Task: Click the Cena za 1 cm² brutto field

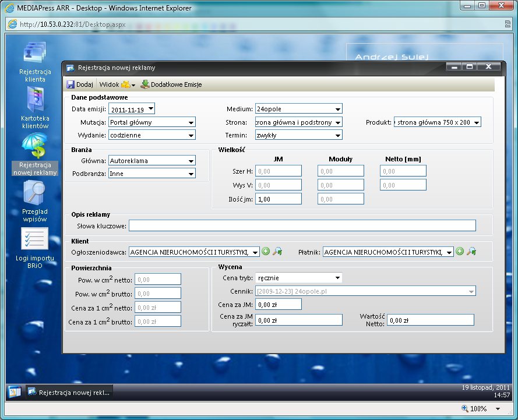Action: (158, 322)
